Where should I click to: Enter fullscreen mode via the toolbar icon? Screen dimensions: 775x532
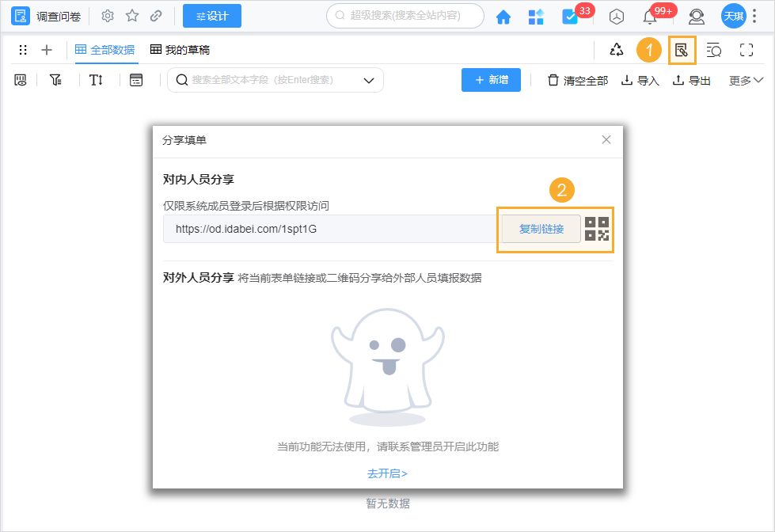coord(745,49)
